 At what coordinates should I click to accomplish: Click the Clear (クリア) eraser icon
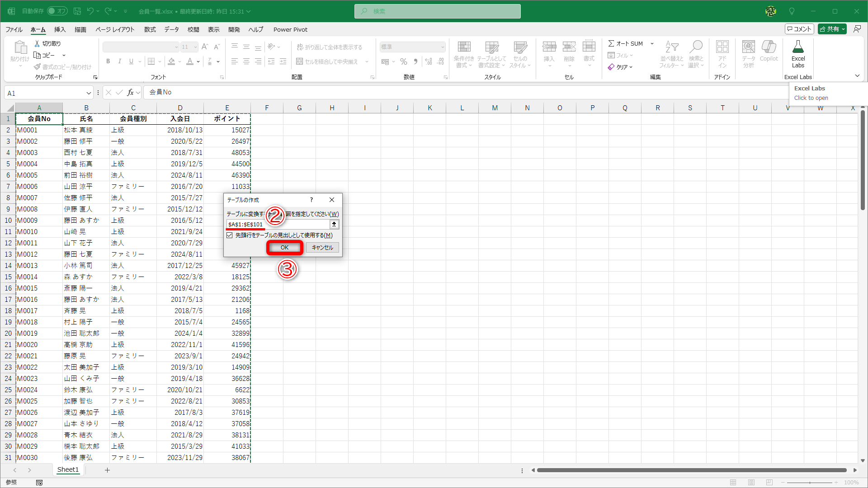tap(611, 67)
